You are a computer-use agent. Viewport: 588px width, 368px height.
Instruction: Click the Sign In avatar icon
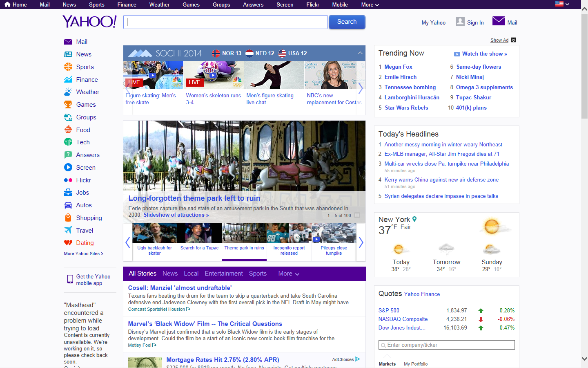click(x=460, y=21)
